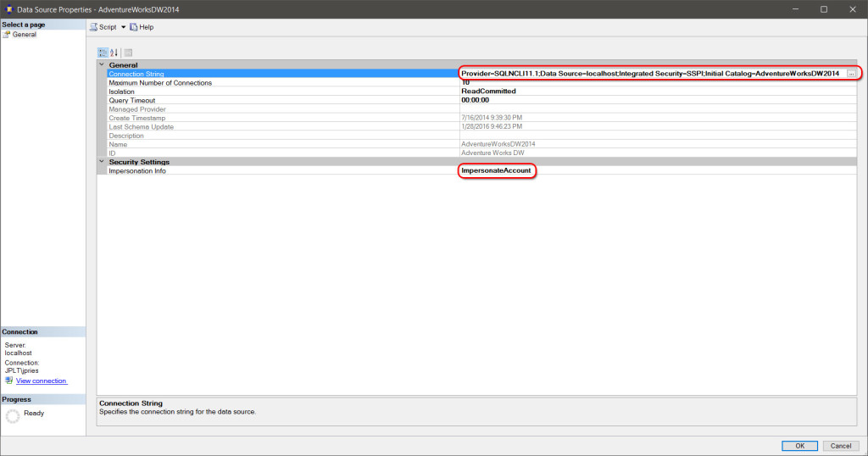Select the General page

[x=24, y=35]
